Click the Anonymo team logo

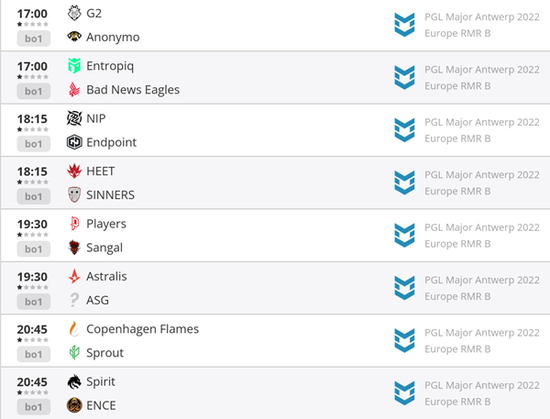(74, 36)
